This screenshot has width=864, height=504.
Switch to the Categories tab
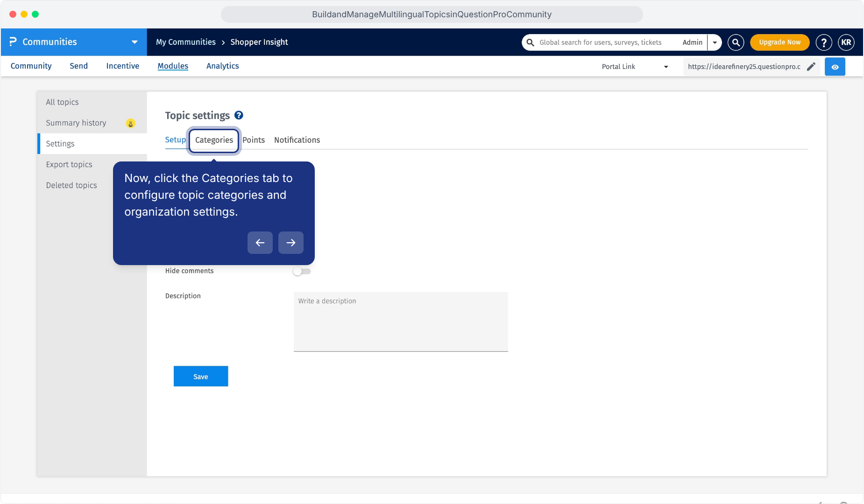pyautogui.click(x=214, y=140)
